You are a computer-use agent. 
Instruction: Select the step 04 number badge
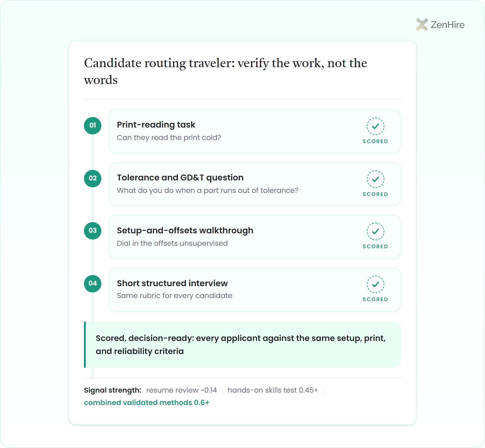point(93,284)
